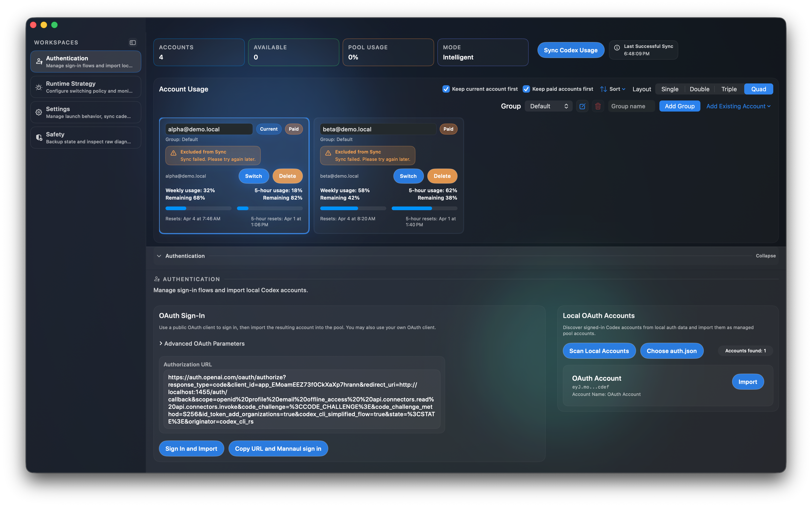Image resolution: width=812 pixels, height=507 pixels.
Task: Click the Group name input field
Action: (631, 106)
